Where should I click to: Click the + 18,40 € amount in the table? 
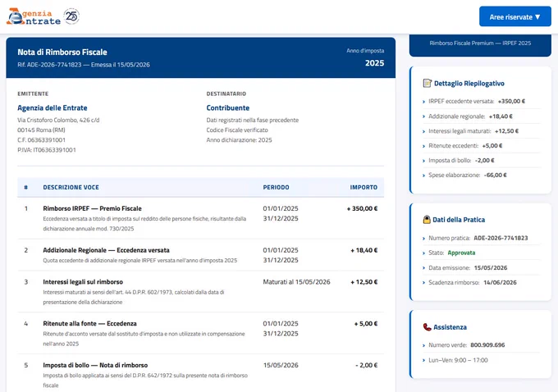pos(364,250)
